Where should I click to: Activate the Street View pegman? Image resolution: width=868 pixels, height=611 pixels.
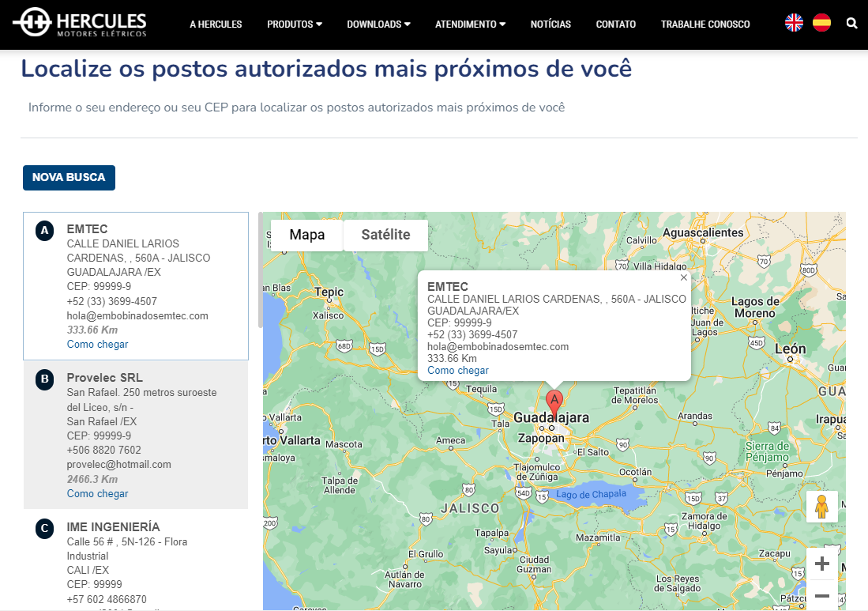(821, 507)
